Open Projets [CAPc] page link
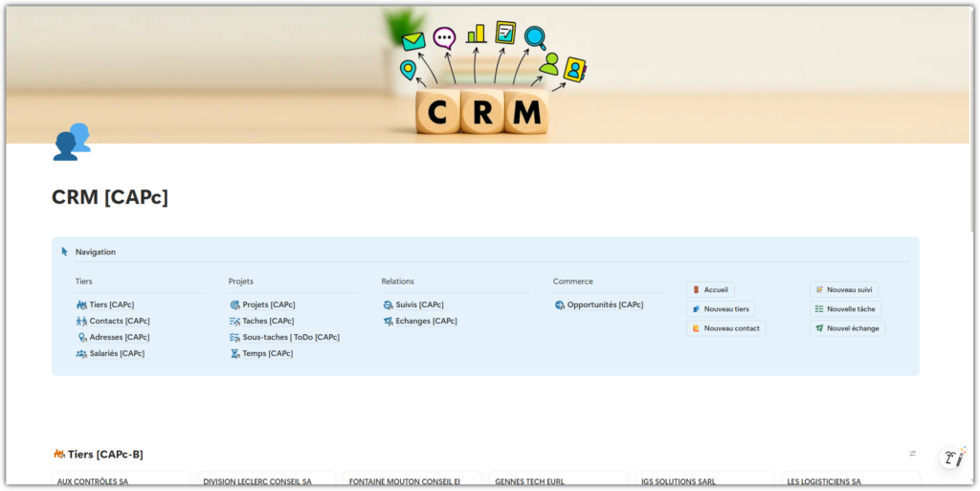The width and height of the screenshot is (980, 491). tap(269, 305)
